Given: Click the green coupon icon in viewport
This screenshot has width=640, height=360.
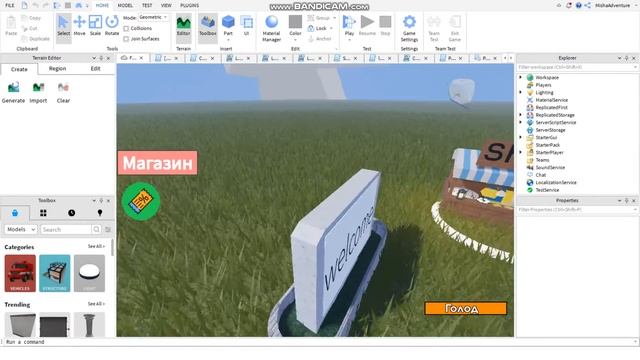Looking at the screenshot, I should pos(141,201).
